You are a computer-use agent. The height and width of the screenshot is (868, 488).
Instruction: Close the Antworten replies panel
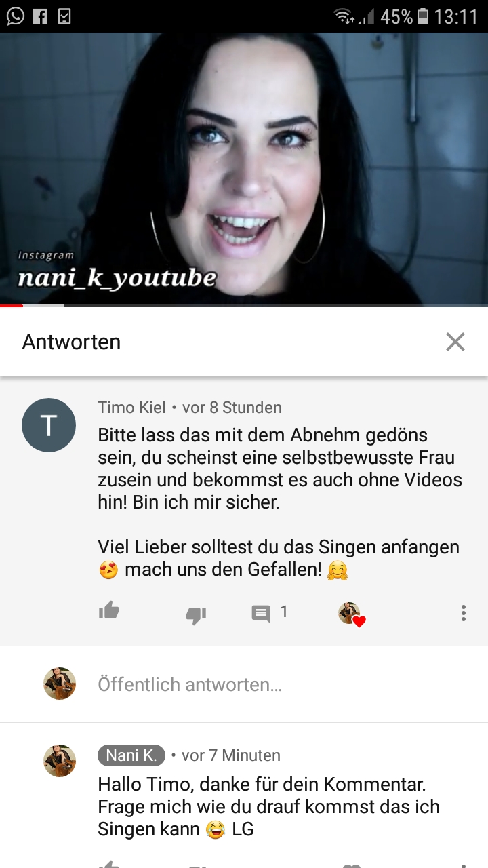[455, 342]
